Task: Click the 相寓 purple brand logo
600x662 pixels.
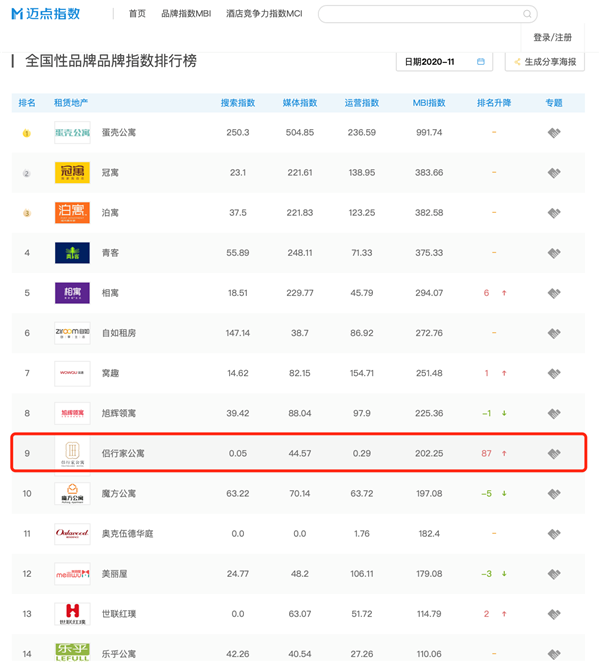Action: [x=72, y=293]
